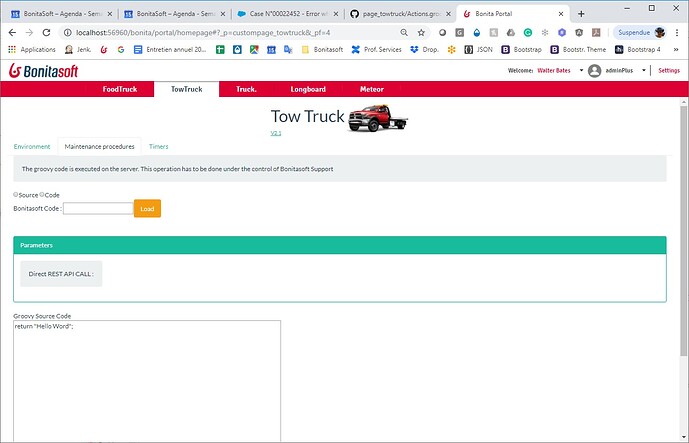689x443 pixels.
Task: Open the Environment tab
Action: [32, 146]
